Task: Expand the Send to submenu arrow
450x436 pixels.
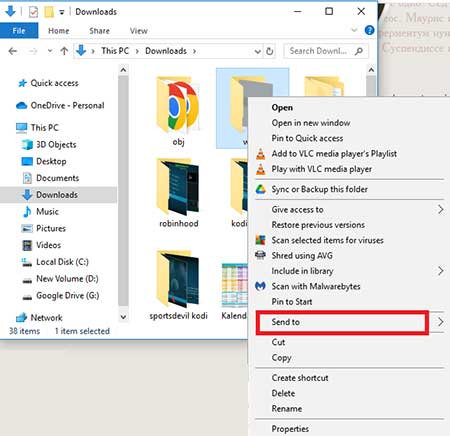Action: 441,322
